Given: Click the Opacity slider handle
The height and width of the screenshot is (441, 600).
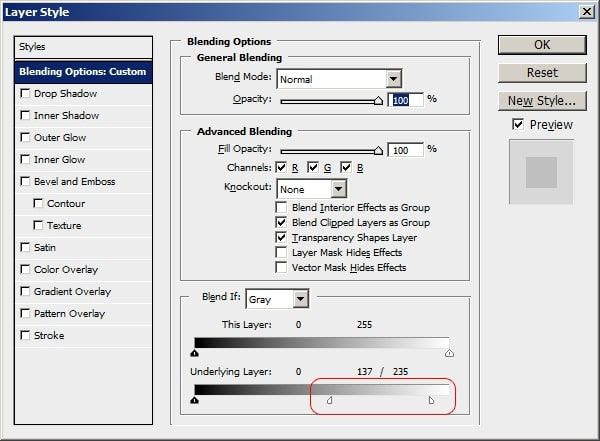Looking at the screenshot, I should pos(378,101).
